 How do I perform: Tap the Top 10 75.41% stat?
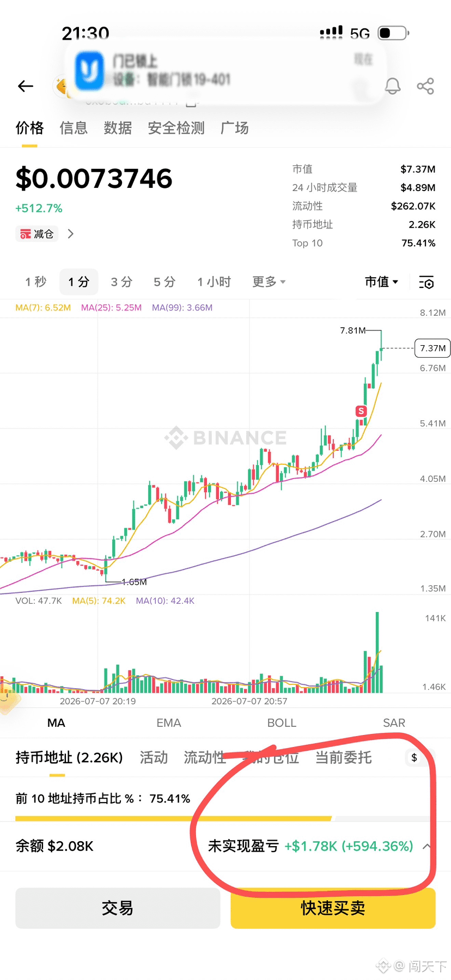364,243
